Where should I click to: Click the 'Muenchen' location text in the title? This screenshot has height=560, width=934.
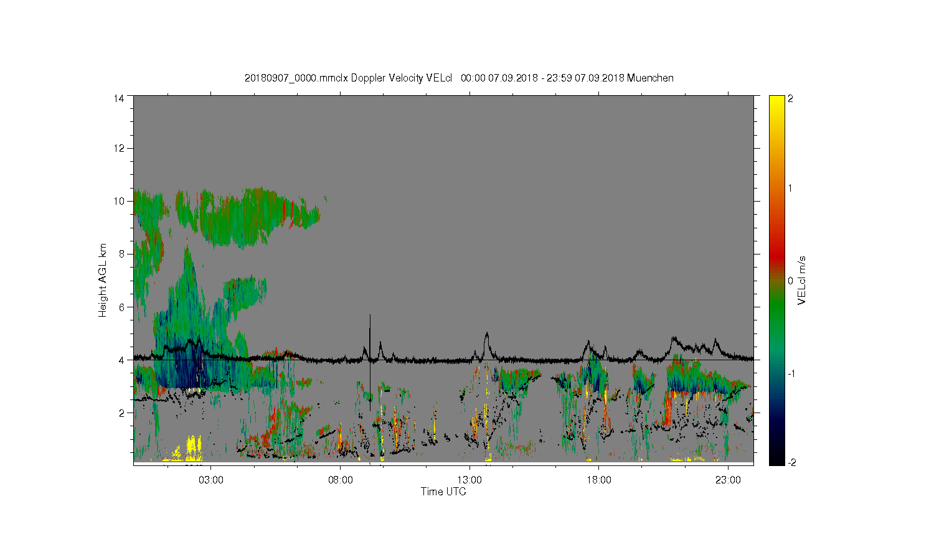(650, 78)
